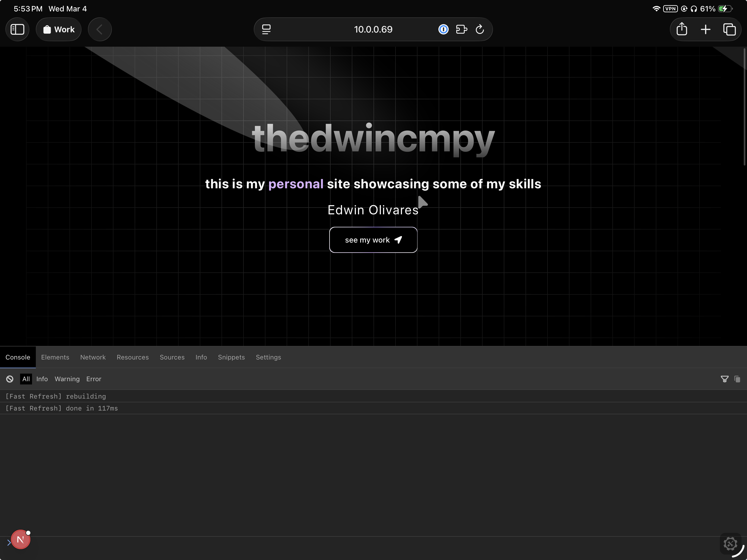747x560 pixels.
Task: Open the Safari extensions puzzle icon
Action: tap(461, 29)
